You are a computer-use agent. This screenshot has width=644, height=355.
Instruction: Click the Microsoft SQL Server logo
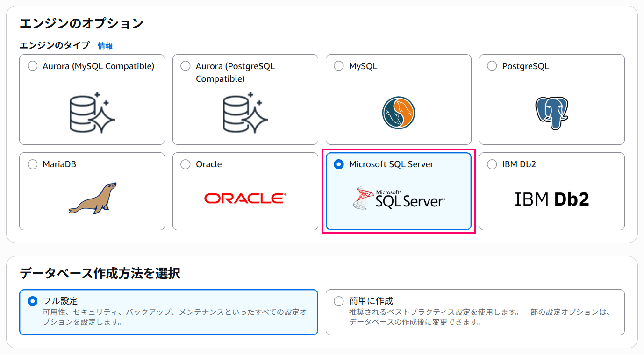tap(399, 199)
